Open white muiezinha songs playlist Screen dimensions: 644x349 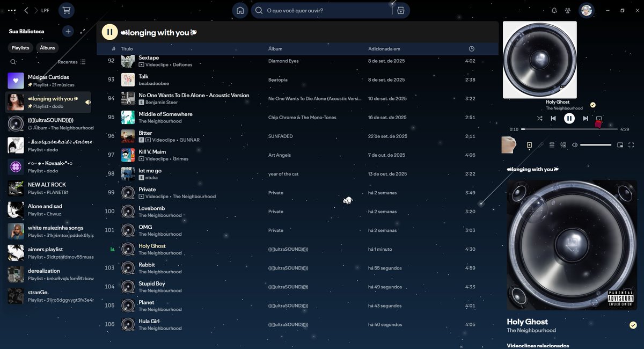(49, 231)
